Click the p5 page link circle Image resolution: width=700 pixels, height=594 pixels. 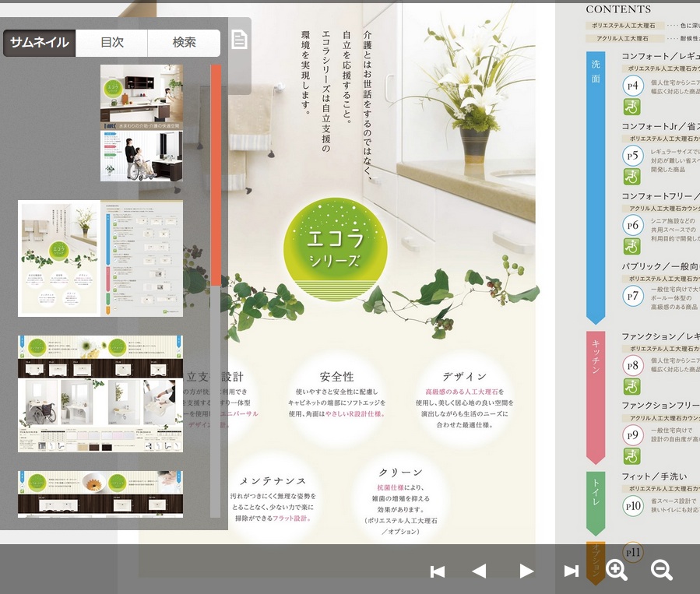point(633,156)
